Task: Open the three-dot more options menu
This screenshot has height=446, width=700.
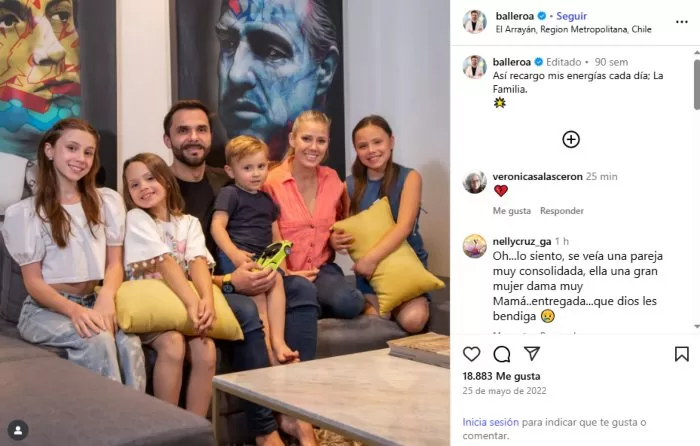Action: (682, 22)
